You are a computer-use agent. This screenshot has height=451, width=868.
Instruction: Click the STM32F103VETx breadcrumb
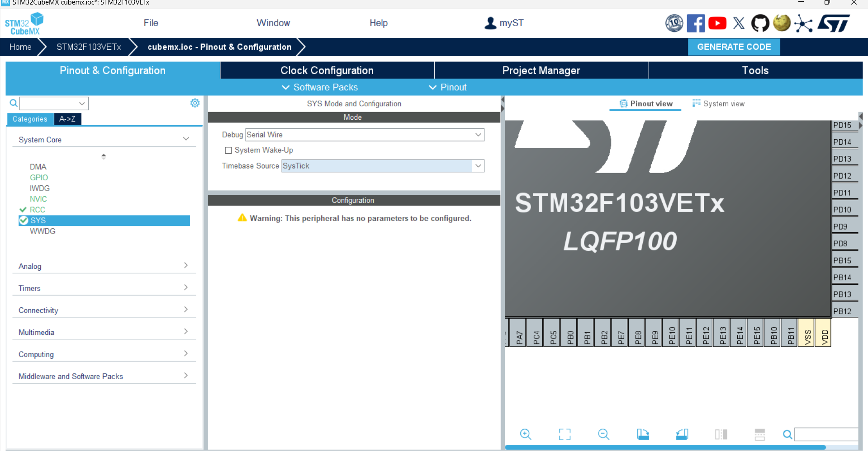[x=89, y=47]
